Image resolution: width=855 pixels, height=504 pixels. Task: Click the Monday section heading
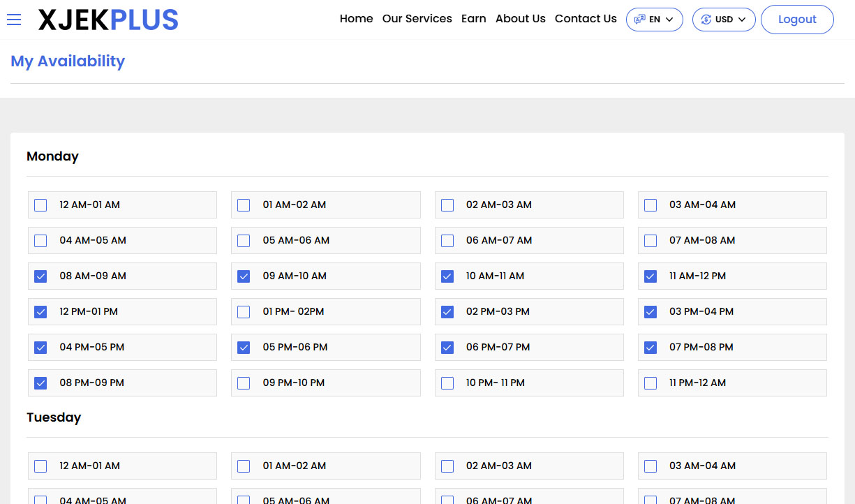(x=52, y=156)
